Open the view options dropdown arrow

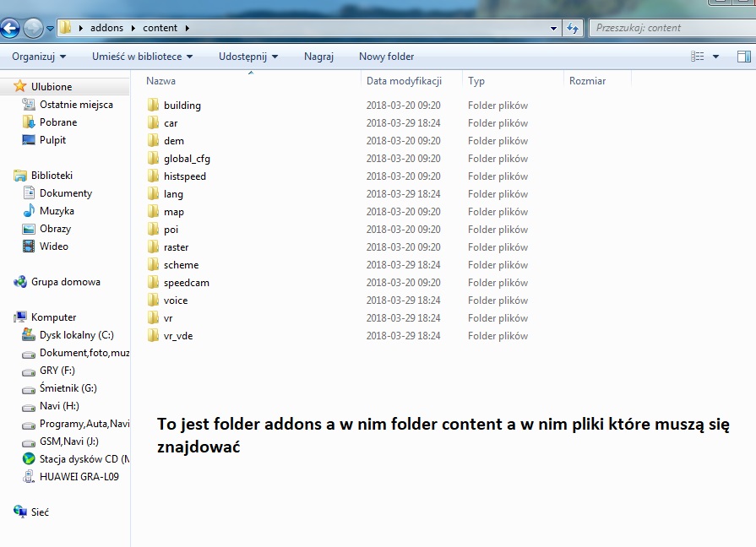(x=716, y=57)
